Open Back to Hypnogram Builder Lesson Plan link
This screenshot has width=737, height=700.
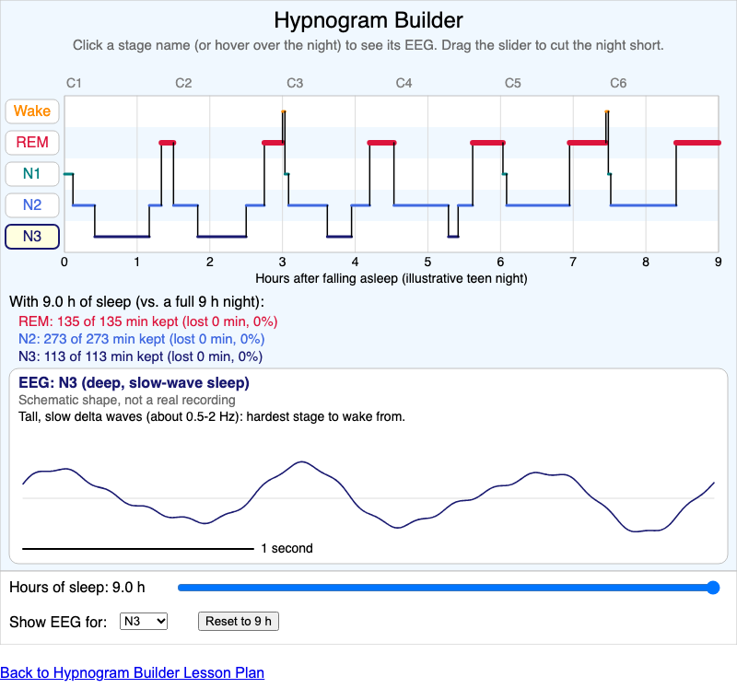pyautogui.click(x=132, y=672)
